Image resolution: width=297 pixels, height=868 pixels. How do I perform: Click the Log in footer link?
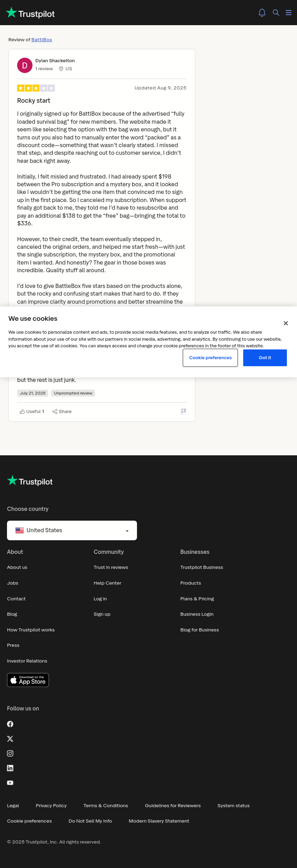pos(100,599)
